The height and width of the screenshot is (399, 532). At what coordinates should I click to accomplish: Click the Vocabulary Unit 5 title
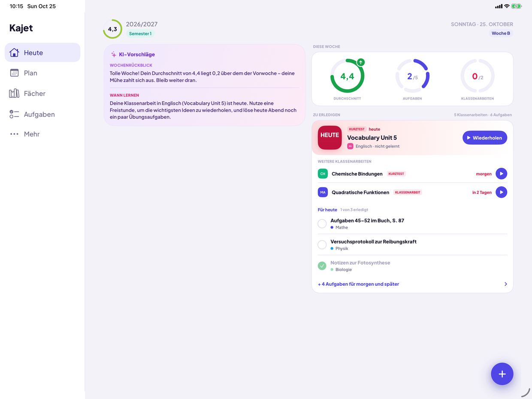click(x=372, y=138)
